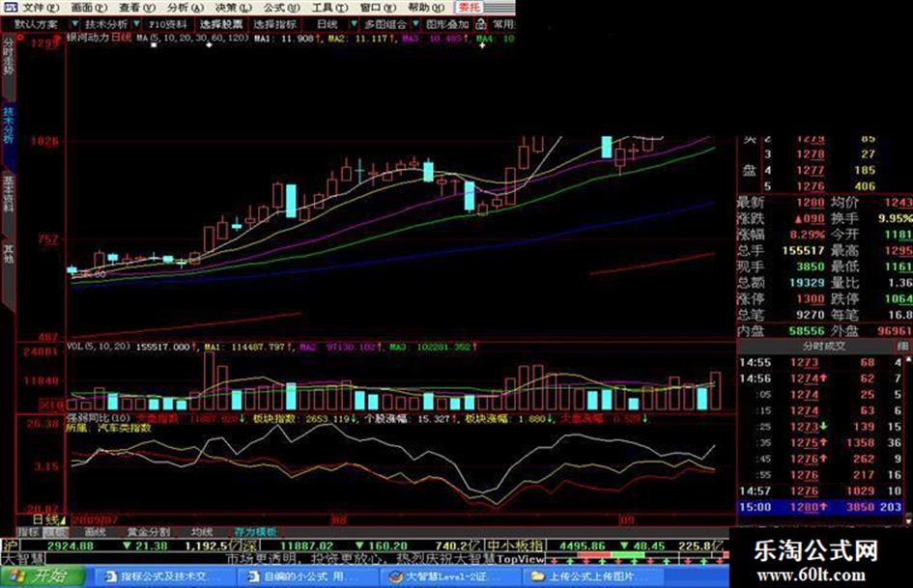
Task: Click the 大智慧 status bar label
Action: [x=22, y=559]
